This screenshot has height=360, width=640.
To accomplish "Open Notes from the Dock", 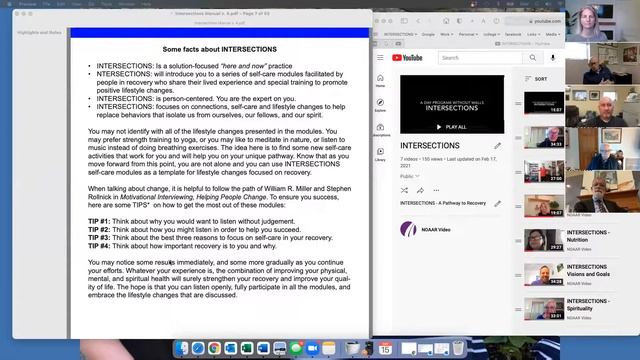I will [329, 348].
